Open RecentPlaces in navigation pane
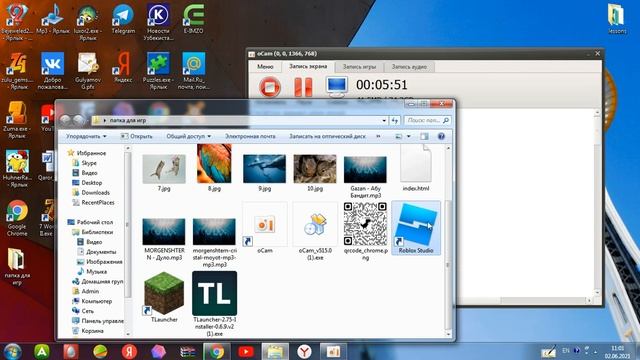640x360 pixels. click(98, 202)
